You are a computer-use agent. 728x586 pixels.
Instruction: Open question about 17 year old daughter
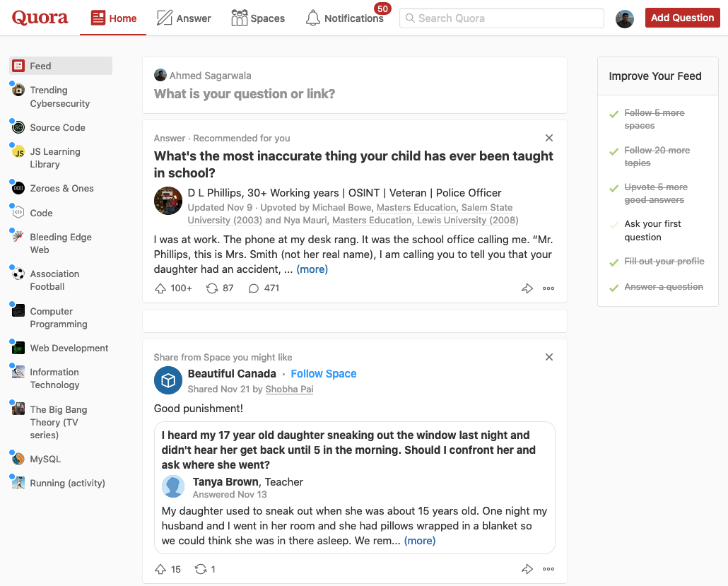pyautogui.click(x=348, y=450)
